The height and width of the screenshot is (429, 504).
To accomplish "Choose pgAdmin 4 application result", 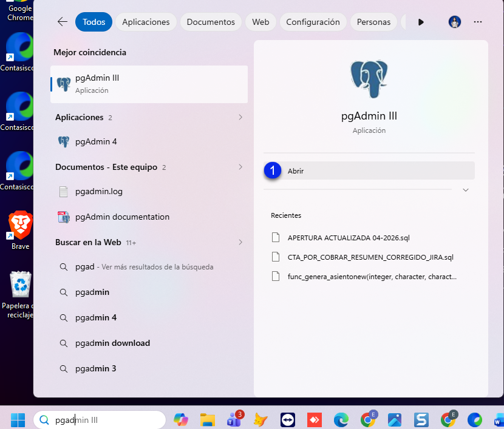I will pyautogui.click(x=149, y=141).
